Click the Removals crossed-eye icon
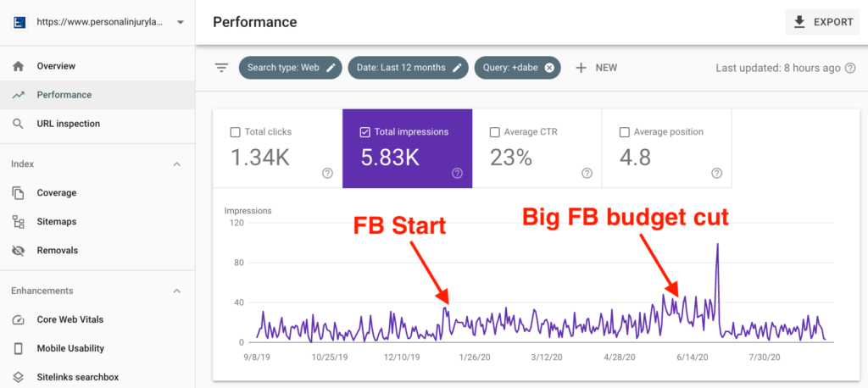The image size is (868, 388). (18, 250)
